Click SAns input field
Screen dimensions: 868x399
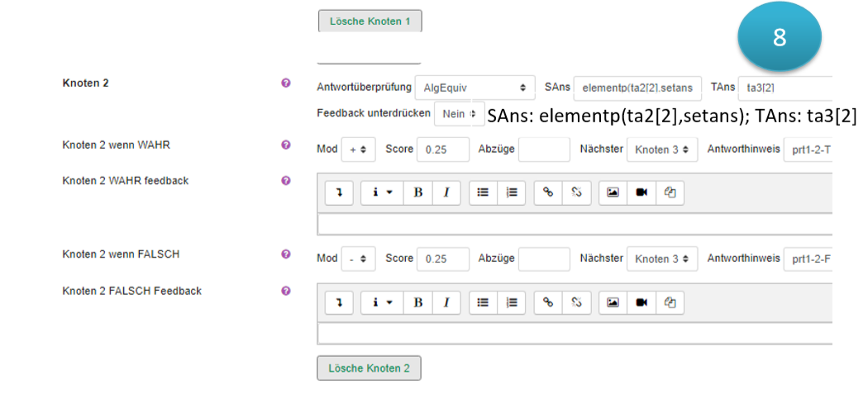(637, 88)
